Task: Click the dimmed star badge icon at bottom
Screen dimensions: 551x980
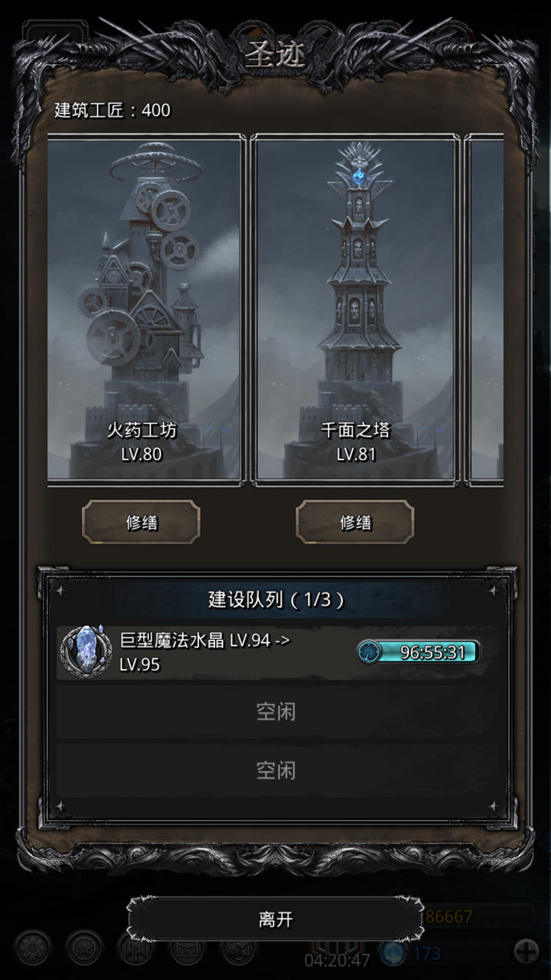Action: (x=85, y=949)
